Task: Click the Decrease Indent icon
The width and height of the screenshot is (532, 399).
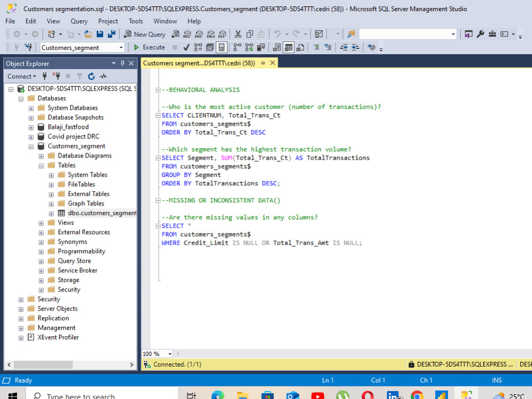Action: point(344,47)
